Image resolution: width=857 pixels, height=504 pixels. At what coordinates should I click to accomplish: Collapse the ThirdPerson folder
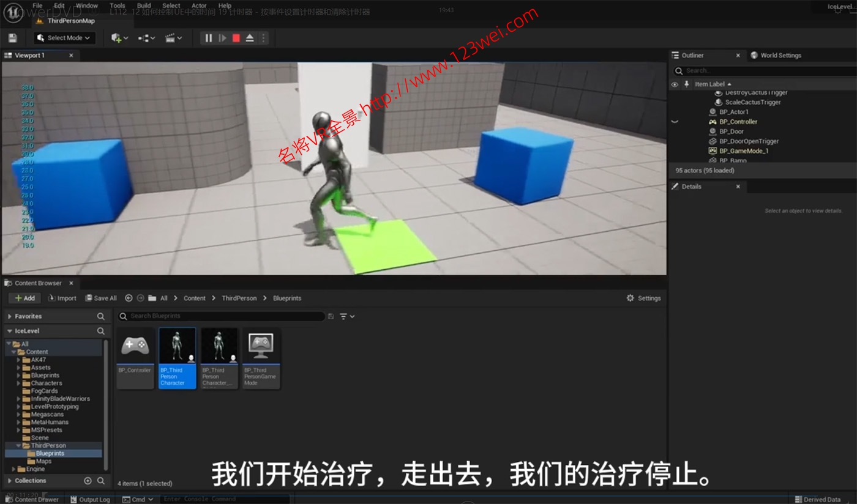coord(18,445)
